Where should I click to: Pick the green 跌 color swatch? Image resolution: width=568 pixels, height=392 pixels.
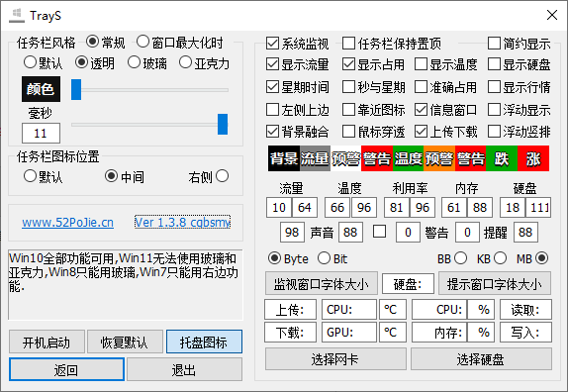pos(502,158)
